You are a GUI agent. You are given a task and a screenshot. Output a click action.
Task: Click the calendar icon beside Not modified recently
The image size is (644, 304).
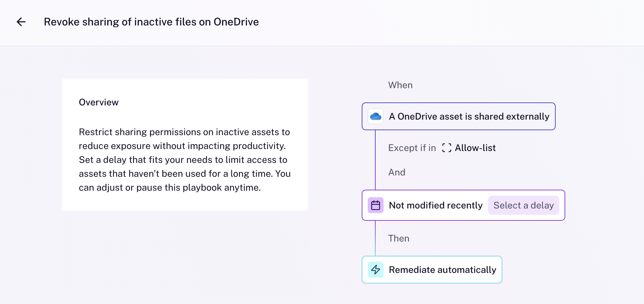coord(376,205)
